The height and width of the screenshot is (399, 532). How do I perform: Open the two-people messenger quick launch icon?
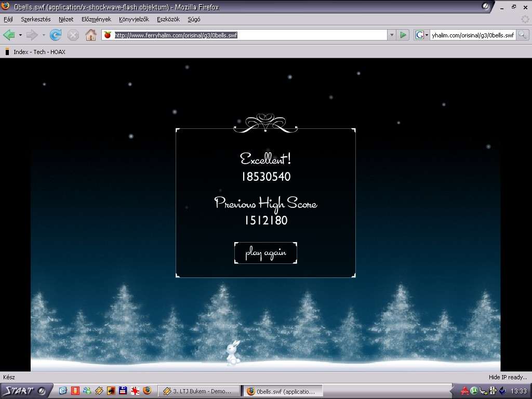click(x=87, y=391)
